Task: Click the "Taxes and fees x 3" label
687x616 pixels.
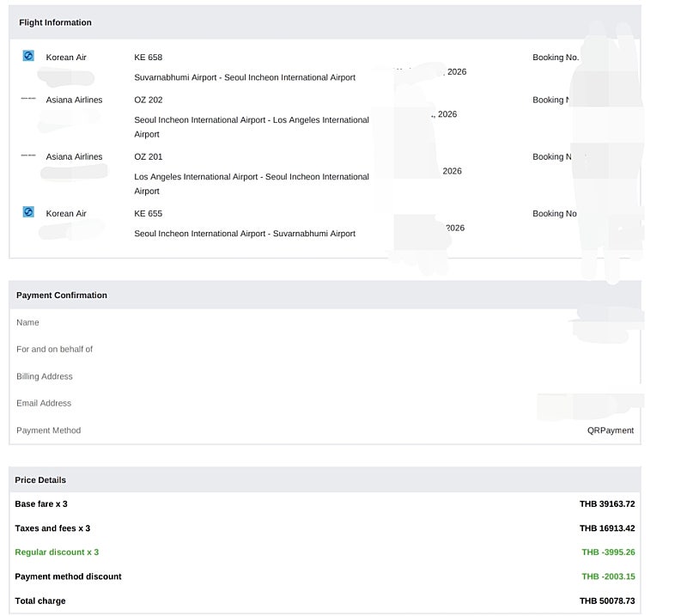Action: [x=52, y=528]
